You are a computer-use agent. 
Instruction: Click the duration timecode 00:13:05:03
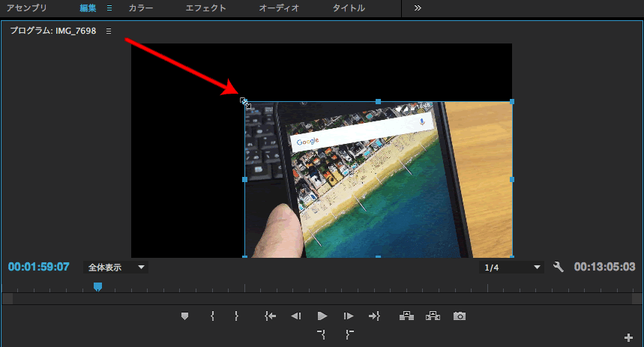604,267
